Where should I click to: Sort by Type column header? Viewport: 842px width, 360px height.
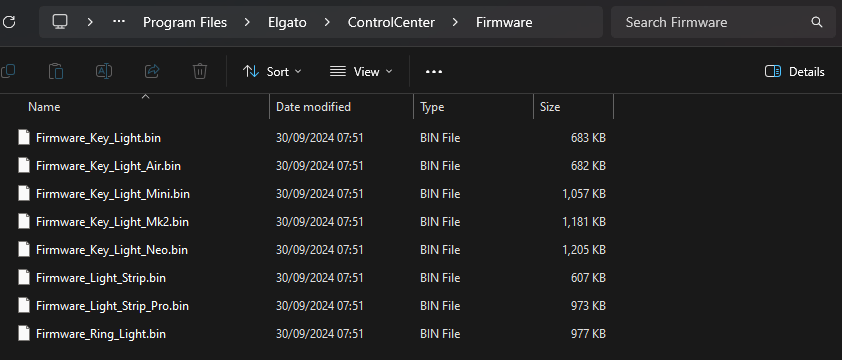(432, 107)
